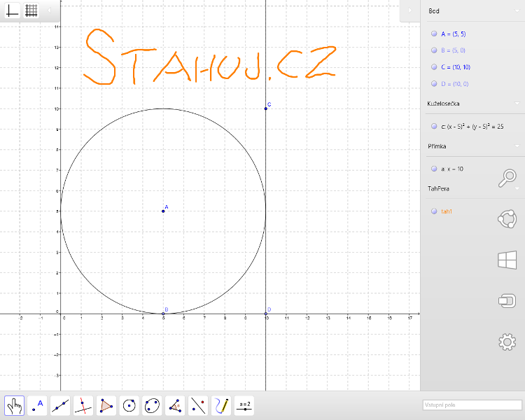Viewport: 525px width, 420px height.
Task: Select the Perpendicular Line tool
Action: 83,405
